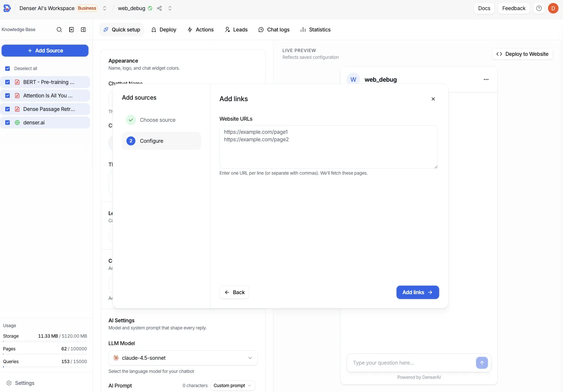The height and width of the screenshot is (392, 563).
Task: Toggle the Deselect all checkbox
Action: click(x=8, y=69)
